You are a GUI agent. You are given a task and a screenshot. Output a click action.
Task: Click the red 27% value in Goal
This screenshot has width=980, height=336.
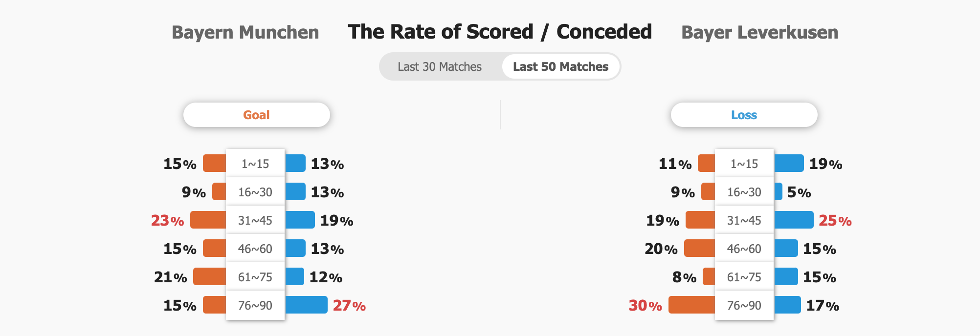click(349, 306)
